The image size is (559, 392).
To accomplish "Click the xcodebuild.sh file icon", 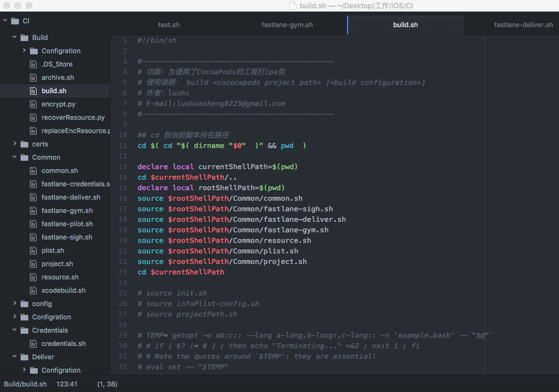I will pos(33,291).
